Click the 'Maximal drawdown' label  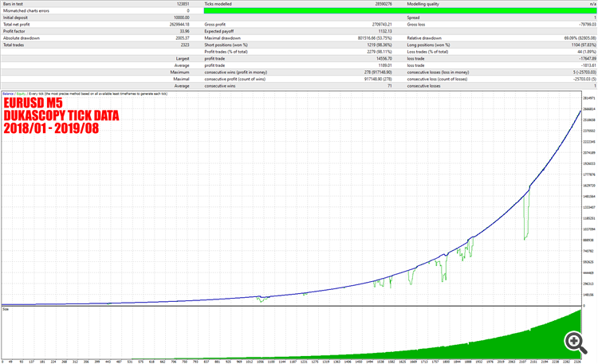[x=222, y=38]
